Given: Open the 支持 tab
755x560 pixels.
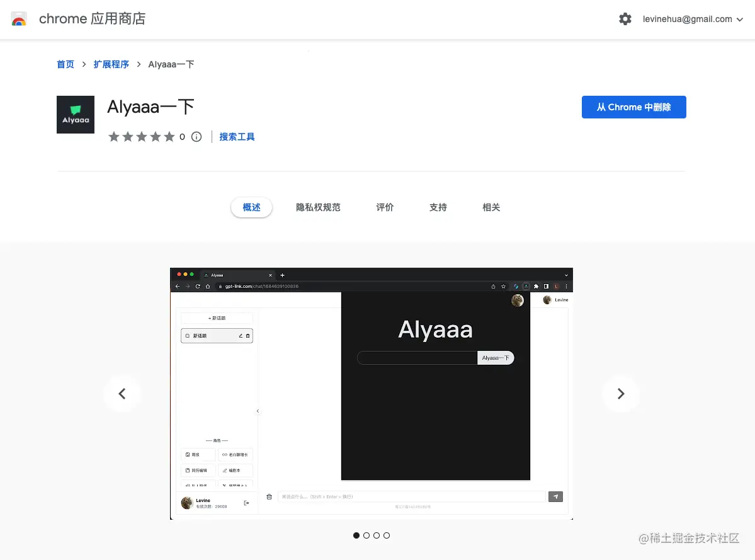Looking at the screenshot, I should pos(438,207).
